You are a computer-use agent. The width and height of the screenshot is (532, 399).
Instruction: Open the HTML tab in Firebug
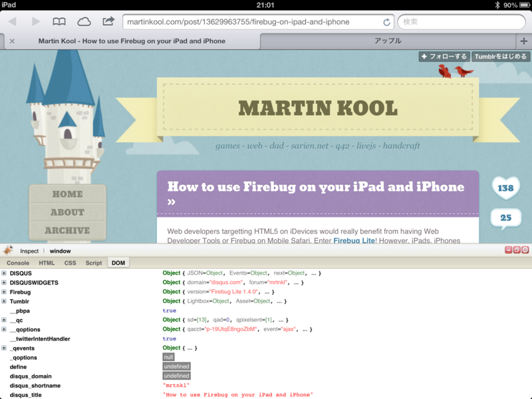[47, 263]
